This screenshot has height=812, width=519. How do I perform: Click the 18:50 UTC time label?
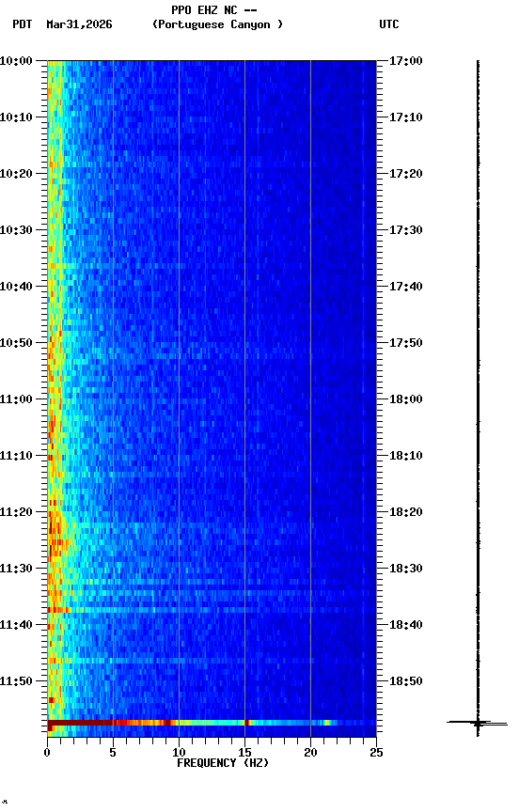click(406, 682)
